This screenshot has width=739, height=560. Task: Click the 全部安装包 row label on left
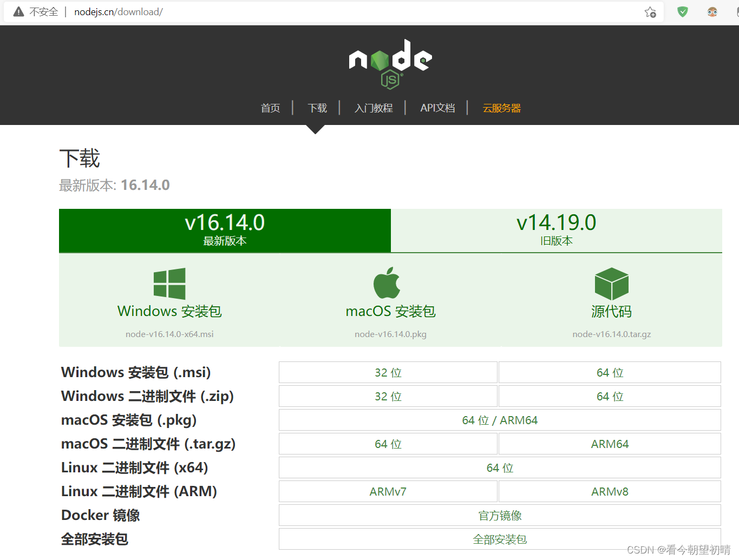[x=95, y=539]
